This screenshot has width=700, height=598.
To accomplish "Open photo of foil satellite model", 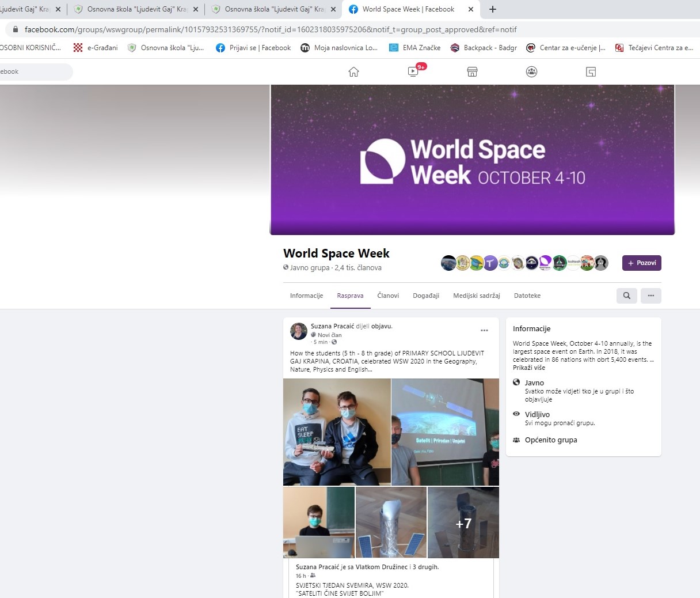I will [x=391, y=523].
